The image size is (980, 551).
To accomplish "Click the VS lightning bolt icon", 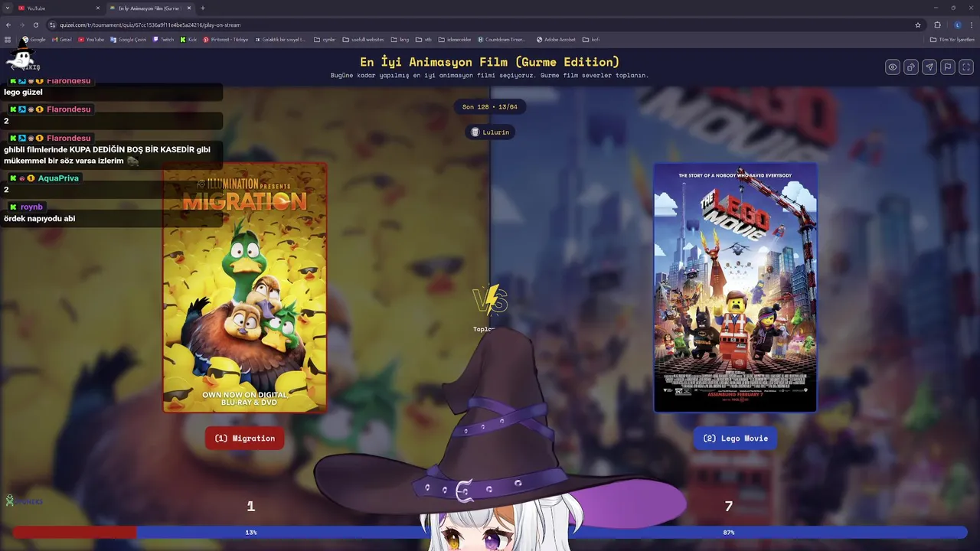I will [x=490, y=301].
